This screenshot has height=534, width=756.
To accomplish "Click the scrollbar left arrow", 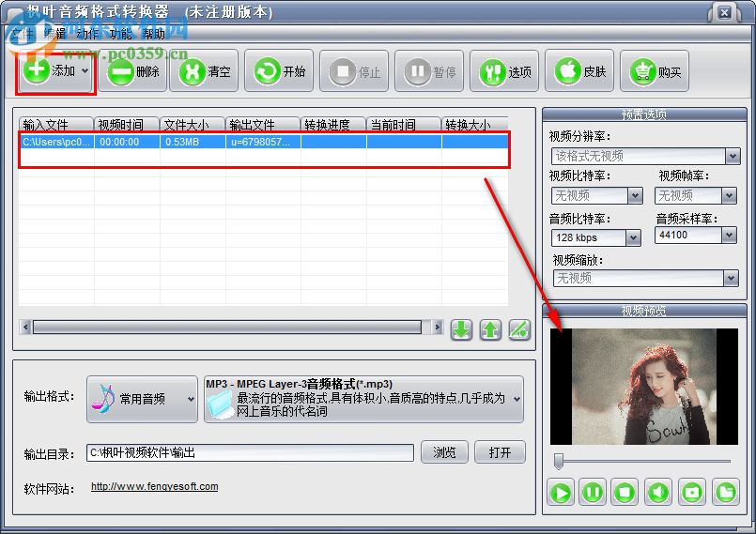I will (x=26, y=328).
